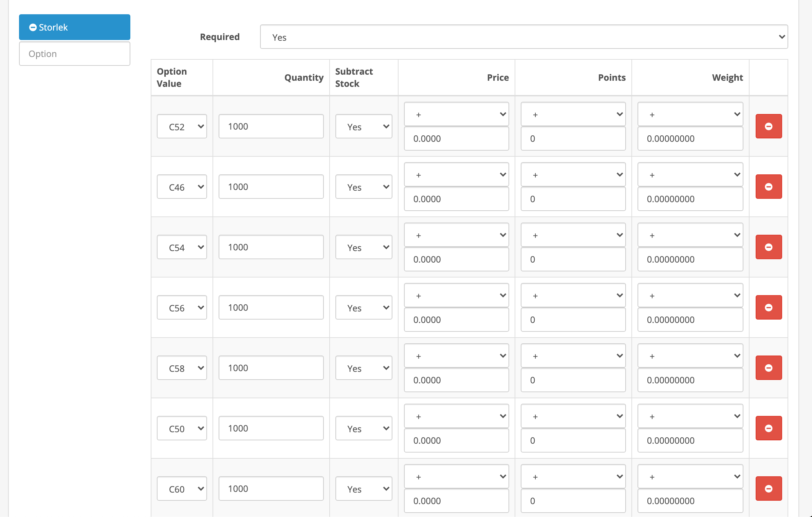This screenshot has height=517, width=812.
Task: Click the quantity field in C52 row
Action: pos(271,126)
